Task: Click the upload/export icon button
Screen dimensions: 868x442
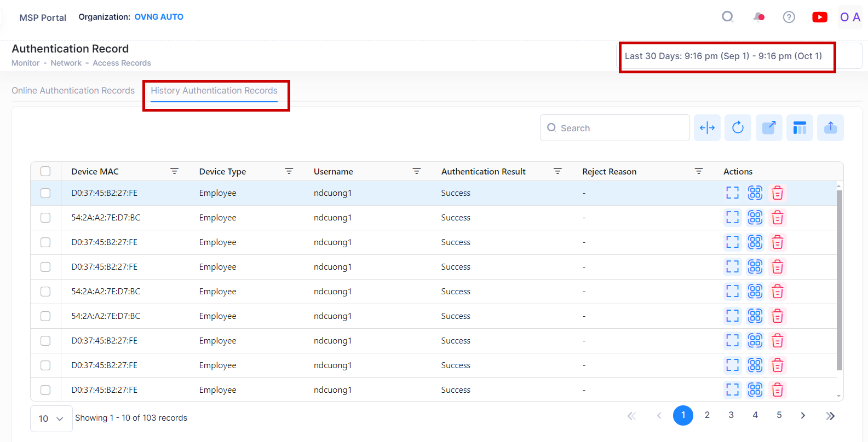Action: click(830, 128)
